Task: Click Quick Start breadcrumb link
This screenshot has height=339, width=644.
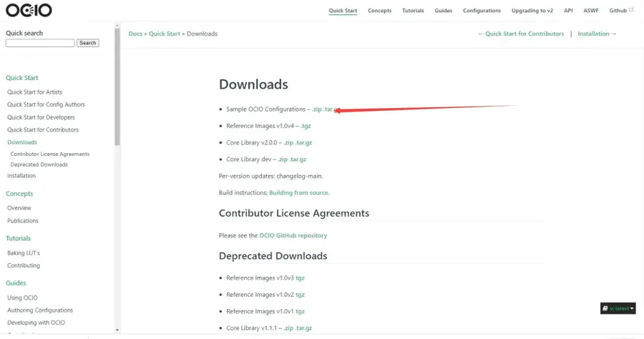Action: coord(165,34)
